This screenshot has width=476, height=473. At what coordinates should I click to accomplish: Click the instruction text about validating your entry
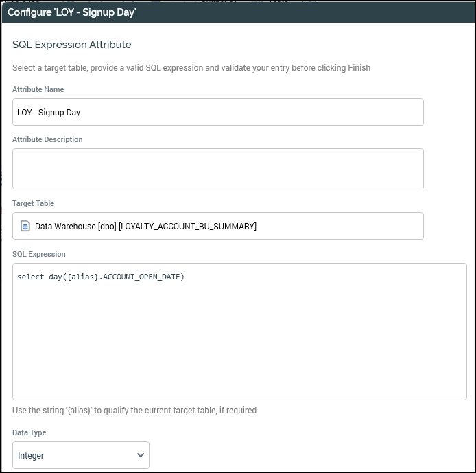[191, 67]
